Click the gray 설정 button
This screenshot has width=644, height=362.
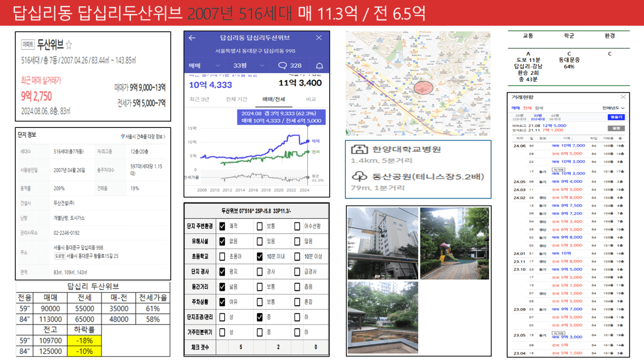click(616, 128)
